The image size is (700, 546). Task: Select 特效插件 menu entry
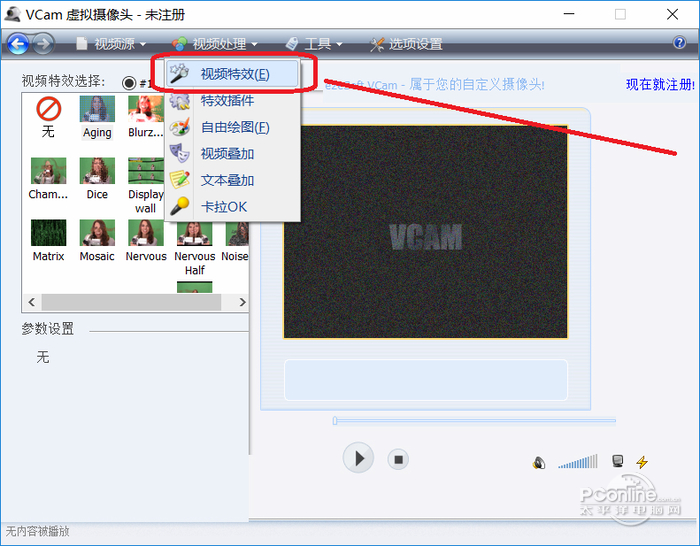(x=232, y=100)
